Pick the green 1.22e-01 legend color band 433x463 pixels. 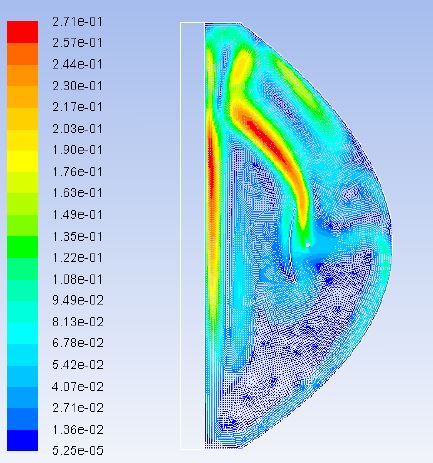pyautogui.click(x=22, y=247)
